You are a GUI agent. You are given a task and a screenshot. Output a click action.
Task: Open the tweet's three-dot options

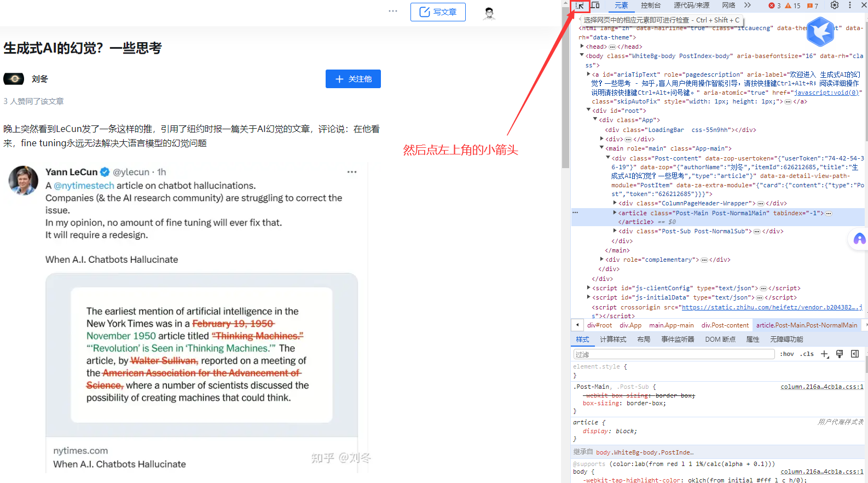pyautogui.click(x=352, y=172)
